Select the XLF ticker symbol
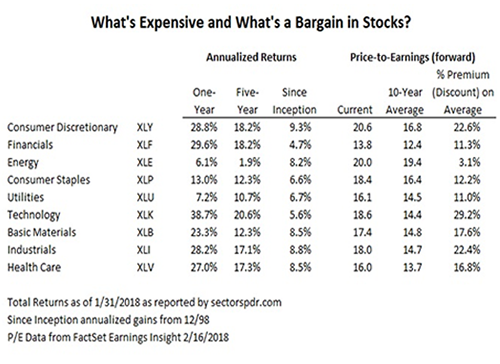Viewport: 500px width, 364px height. pyautogui.click(x=144, y=145)
